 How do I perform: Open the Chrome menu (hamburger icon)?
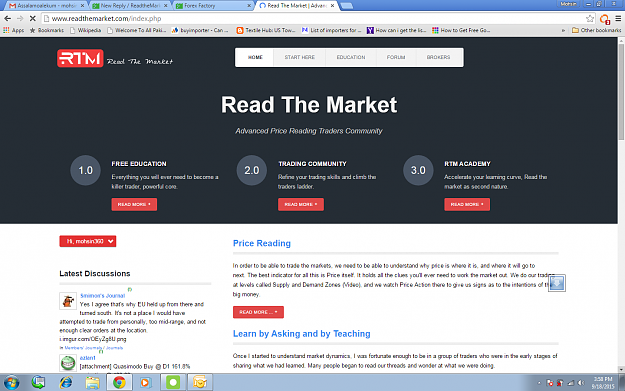[618, 18]
